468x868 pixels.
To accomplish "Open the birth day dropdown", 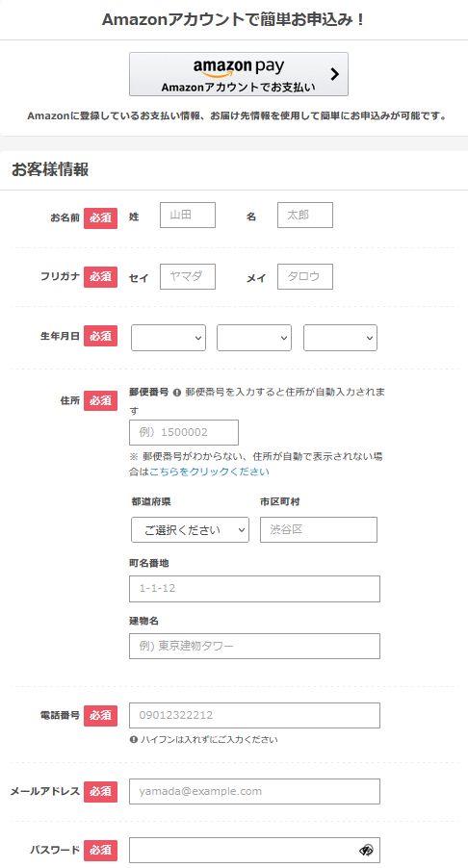I will 340,338.
